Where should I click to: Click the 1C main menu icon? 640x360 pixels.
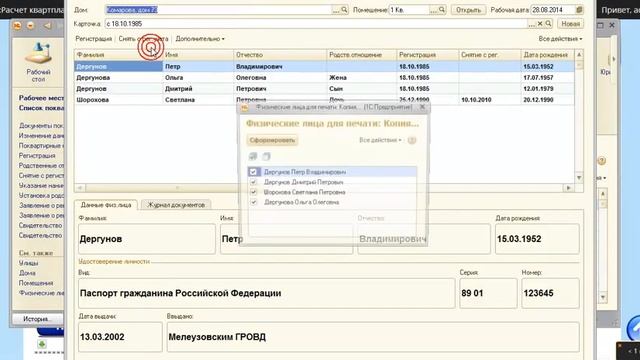17,25
